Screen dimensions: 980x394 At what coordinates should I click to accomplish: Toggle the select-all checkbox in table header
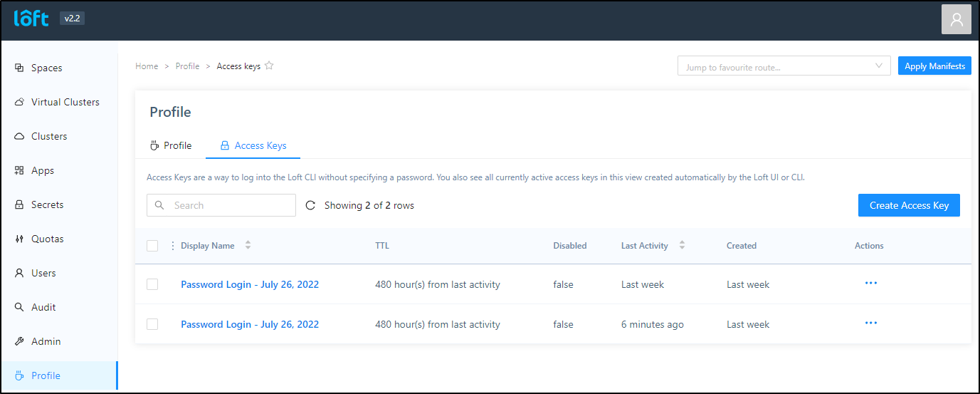[x=152, y=246]
